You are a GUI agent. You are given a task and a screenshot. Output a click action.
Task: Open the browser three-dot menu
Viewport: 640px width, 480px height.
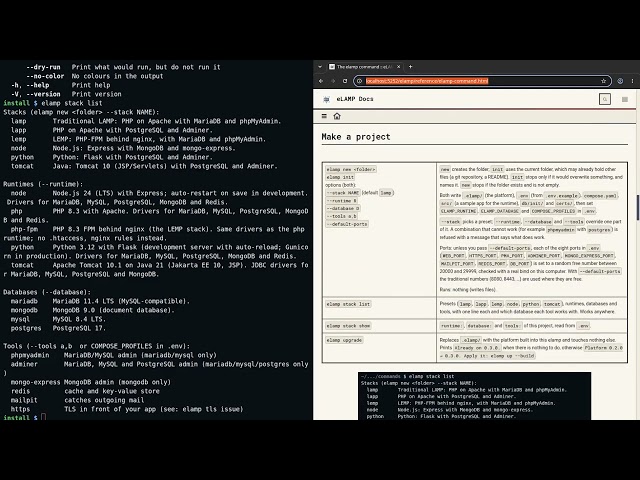click(632, 81)
